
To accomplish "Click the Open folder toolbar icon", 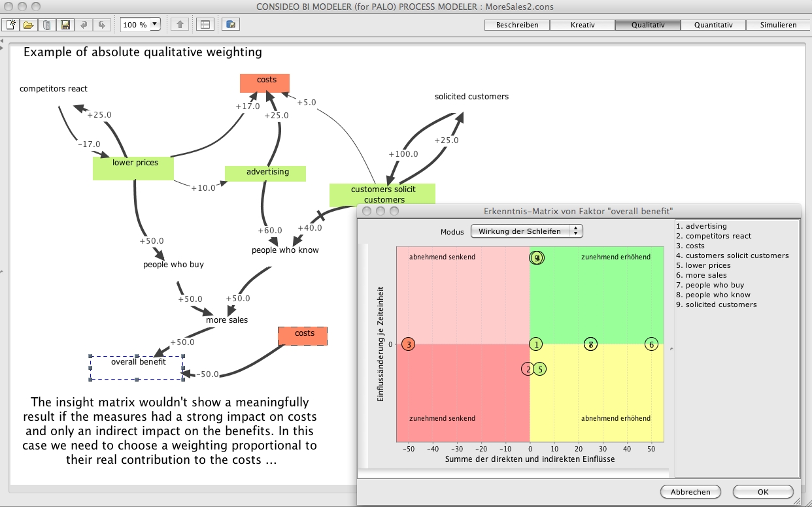I will click(x=28, y=25).
